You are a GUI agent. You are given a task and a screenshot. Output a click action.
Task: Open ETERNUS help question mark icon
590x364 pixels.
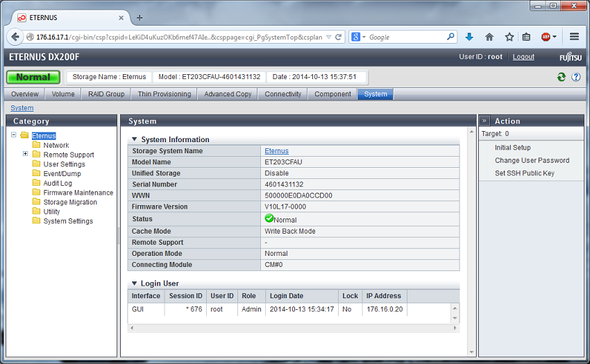575,77
